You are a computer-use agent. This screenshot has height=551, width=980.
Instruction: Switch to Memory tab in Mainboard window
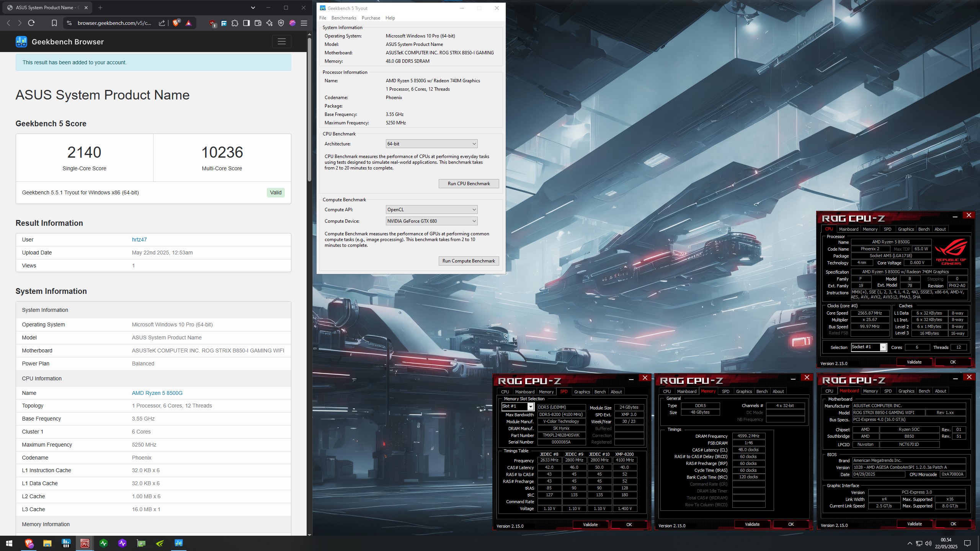870,391
